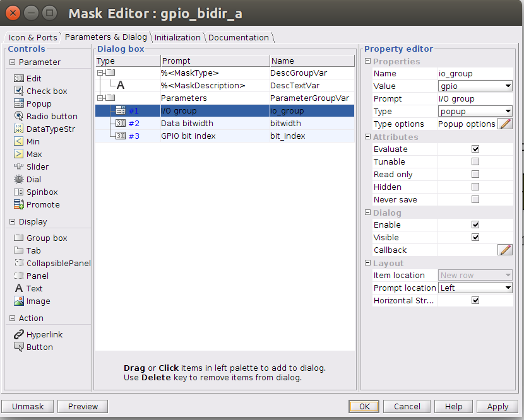Add a Hyperlink action control
This screenshot has height=420, width=524.
coord(38,334)
